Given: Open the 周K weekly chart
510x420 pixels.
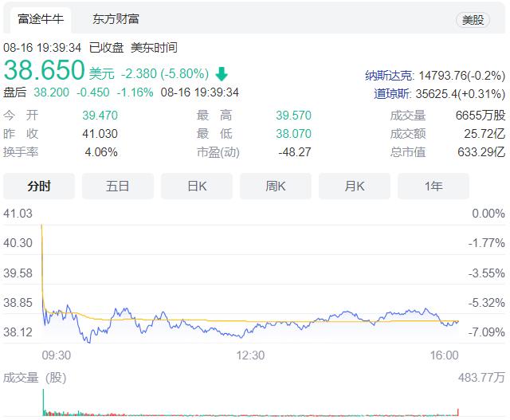Looking at the screenshot, I should 276,186.
